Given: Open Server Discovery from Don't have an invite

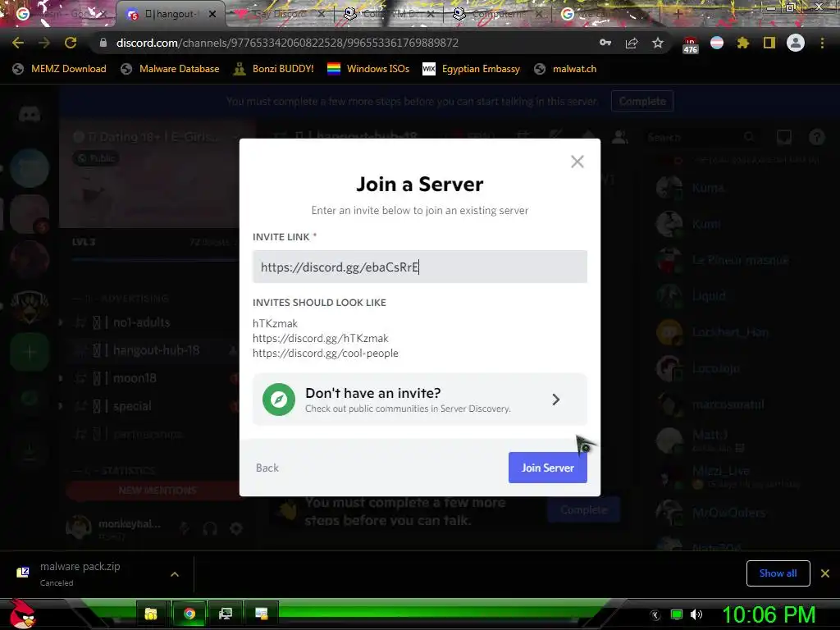Looking at the screenshot, I should (x=419, y=399).
